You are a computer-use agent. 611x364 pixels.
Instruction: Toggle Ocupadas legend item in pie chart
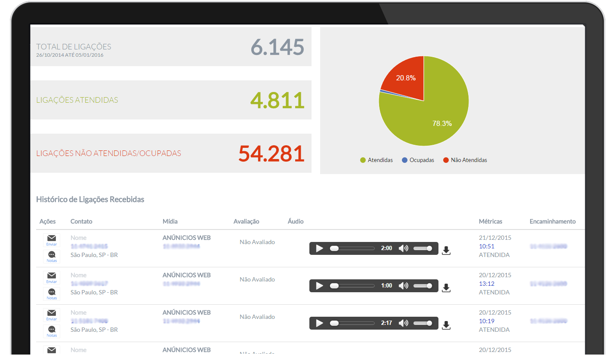418,160
